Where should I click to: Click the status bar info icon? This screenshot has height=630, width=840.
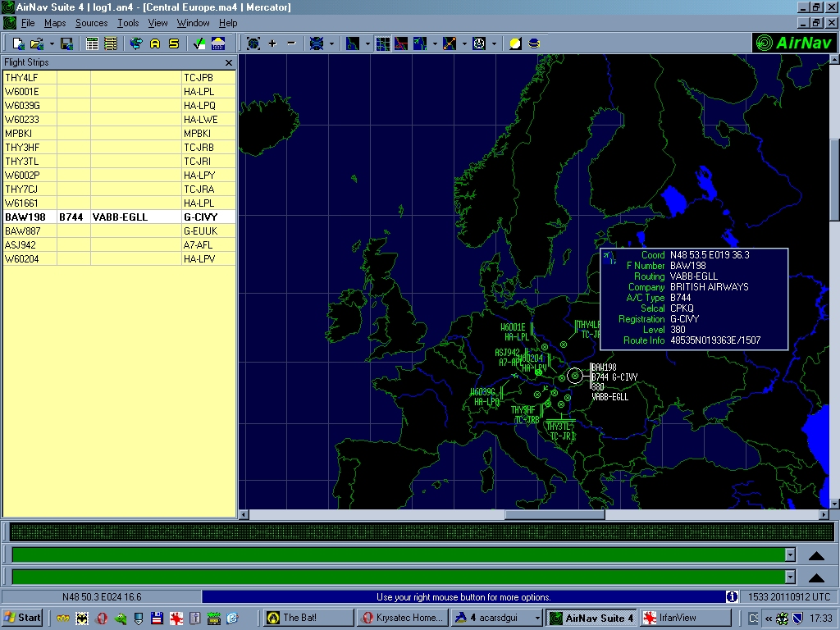tap(732, 597)
